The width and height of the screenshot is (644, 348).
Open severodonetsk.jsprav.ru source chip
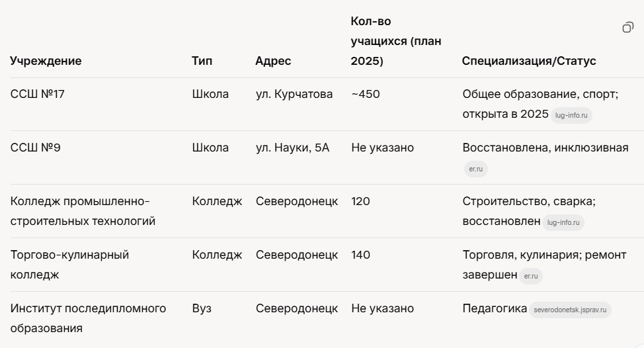coord(570,310)
